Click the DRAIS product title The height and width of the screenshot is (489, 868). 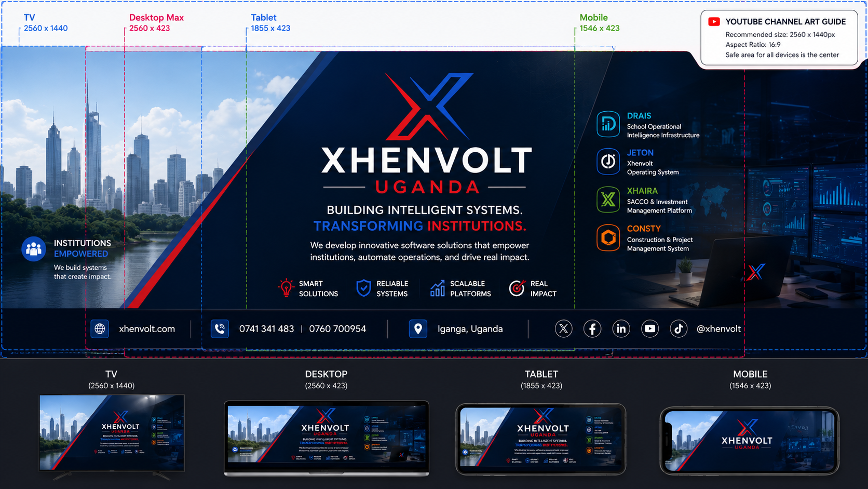pos(639,116)
